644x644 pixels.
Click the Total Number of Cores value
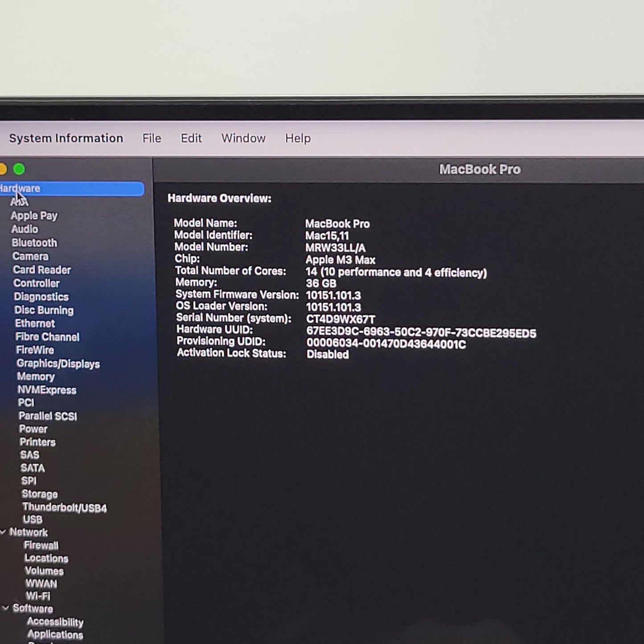point(396,272)
